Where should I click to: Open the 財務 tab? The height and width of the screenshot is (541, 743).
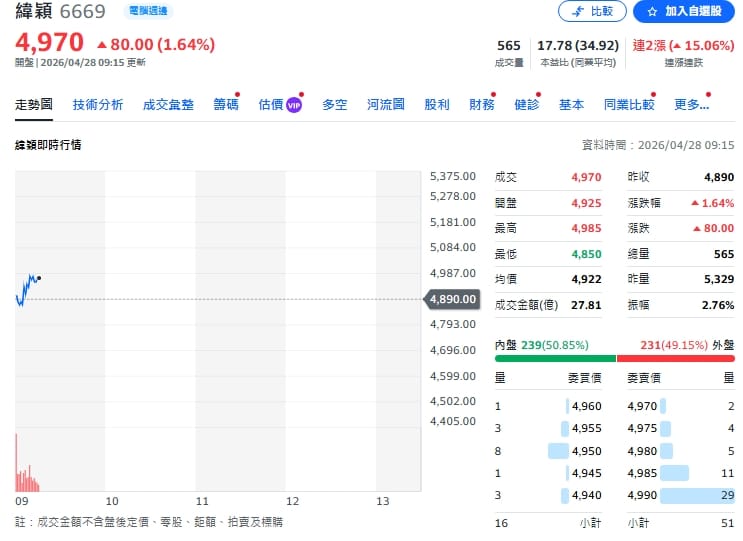pyautogui.click(x=481, y=104)
